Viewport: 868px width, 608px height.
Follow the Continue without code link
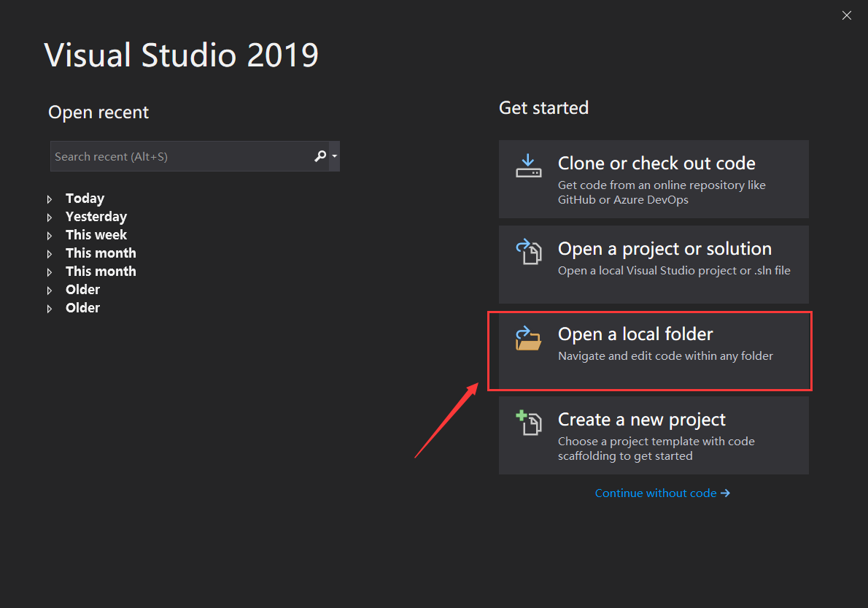(x=662, y=493)
